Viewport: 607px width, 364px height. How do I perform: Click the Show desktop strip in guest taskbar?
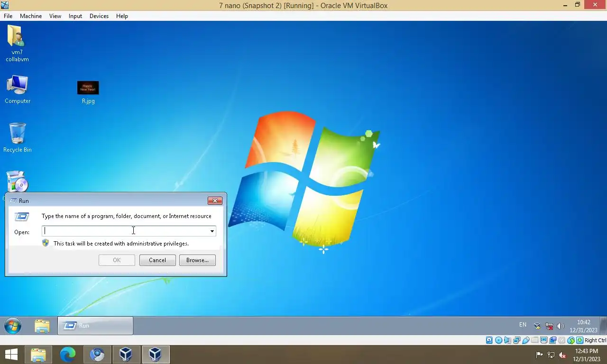[604, 326]
